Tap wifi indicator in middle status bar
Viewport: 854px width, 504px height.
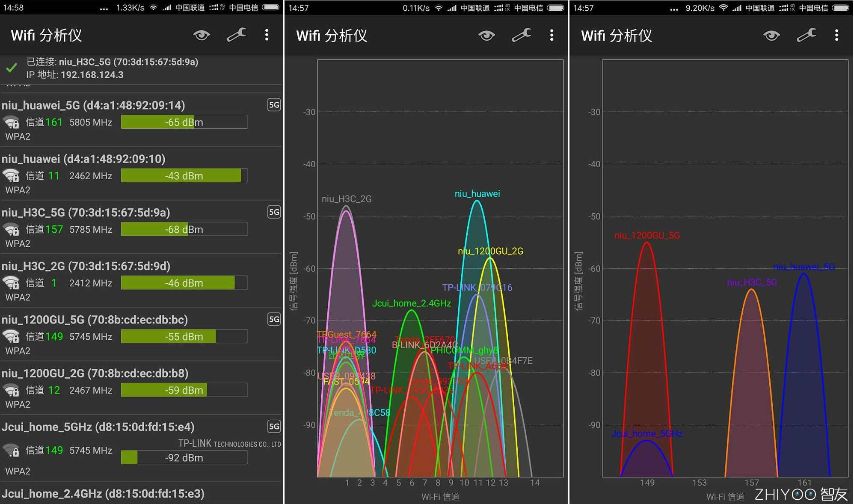pos(438,7)
